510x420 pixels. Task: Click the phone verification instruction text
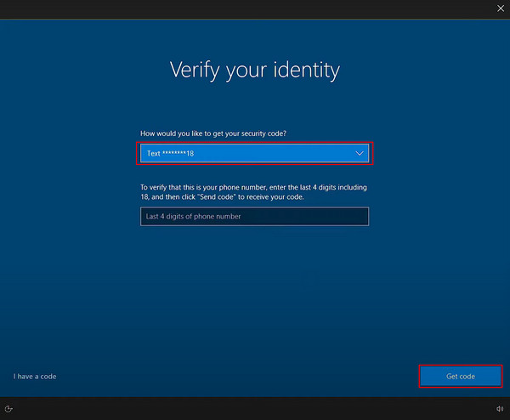[x=253, y=192]
